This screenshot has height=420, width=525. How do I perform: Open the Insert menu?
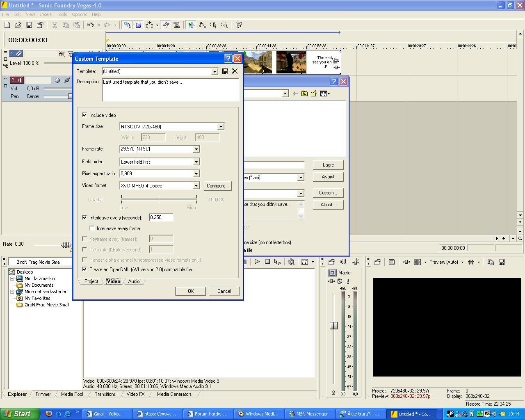pyautogui.click(x=46, y=14)
